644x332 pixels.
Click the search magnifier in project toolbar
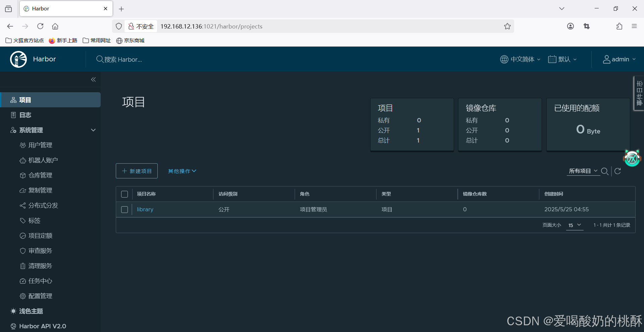click(605, 171)
